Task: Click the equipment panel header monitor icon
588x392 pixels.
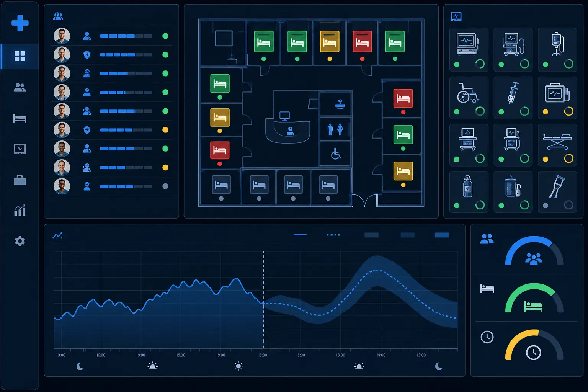Action: click(x=456, y=16)
